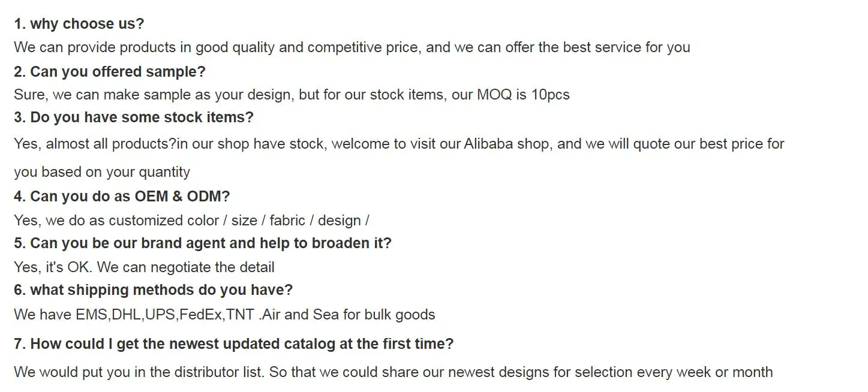868x392 pixels.
Task: Click the question about the newest updated catalog
Action: 234,344
